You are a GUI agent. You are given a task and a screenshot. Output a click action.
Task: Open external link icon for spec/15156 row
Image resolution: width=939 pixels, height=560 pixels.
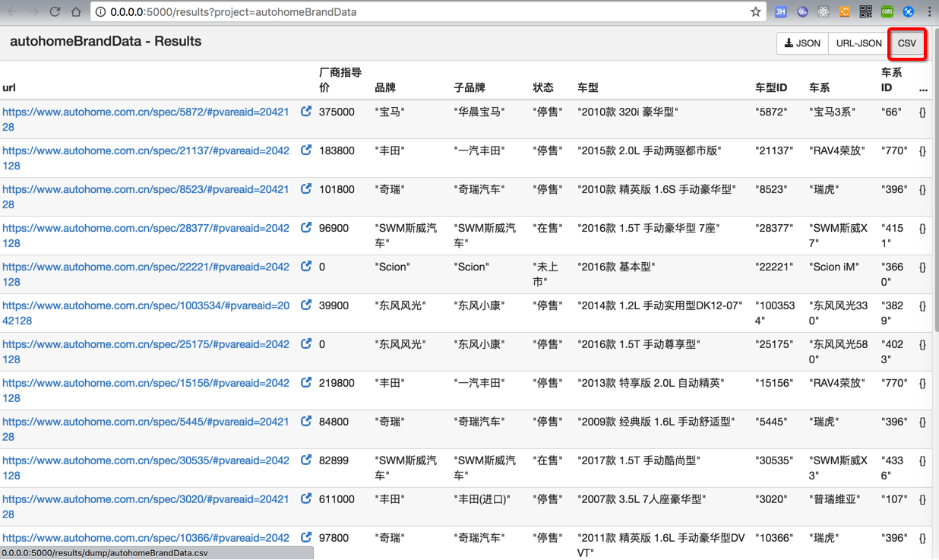click(x=306, y=382)
